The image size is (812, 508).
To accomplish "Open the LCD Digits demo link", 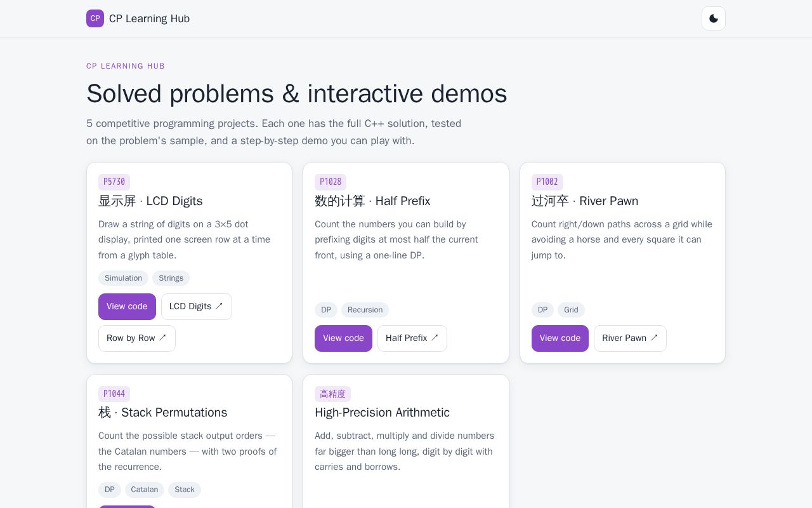I will (x=197, y=307).
